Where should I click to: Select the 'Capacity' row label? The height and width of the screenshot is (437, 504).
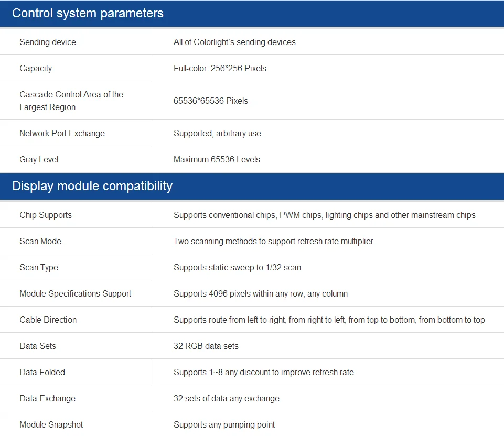(x=36, y=69)
